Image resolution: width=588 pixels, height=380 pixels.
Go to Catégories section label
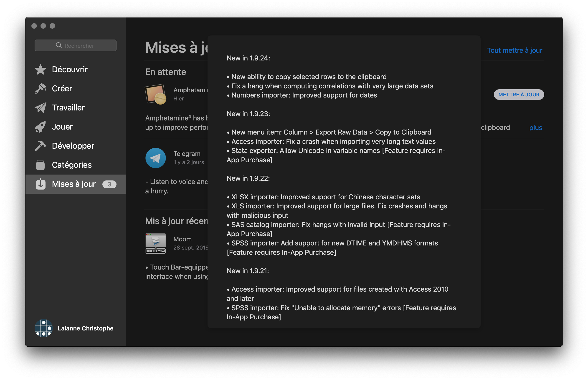[72, 165]
